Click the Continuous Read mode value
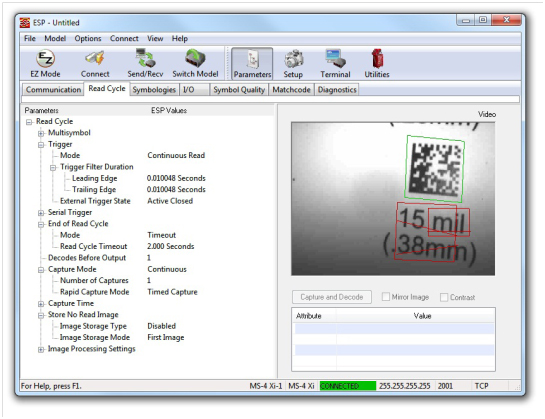 click(x=176, y=155)
